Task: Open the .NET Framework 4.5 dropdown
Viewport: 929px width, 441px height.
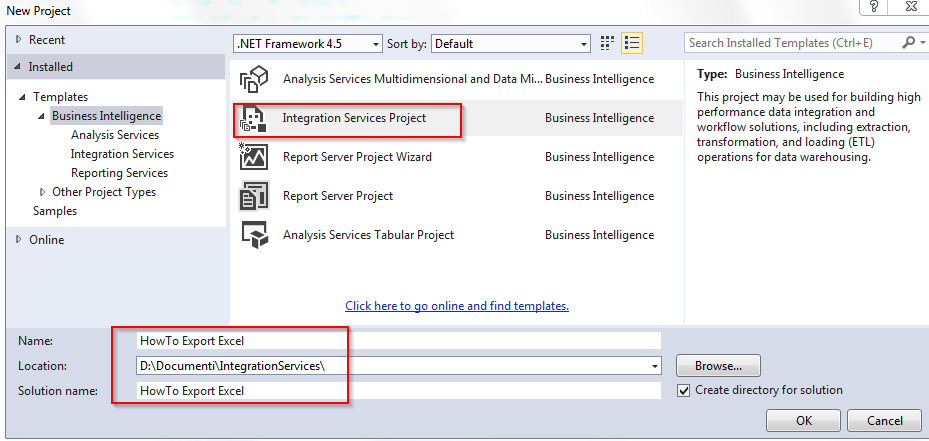Action: (x=308, y=43)
